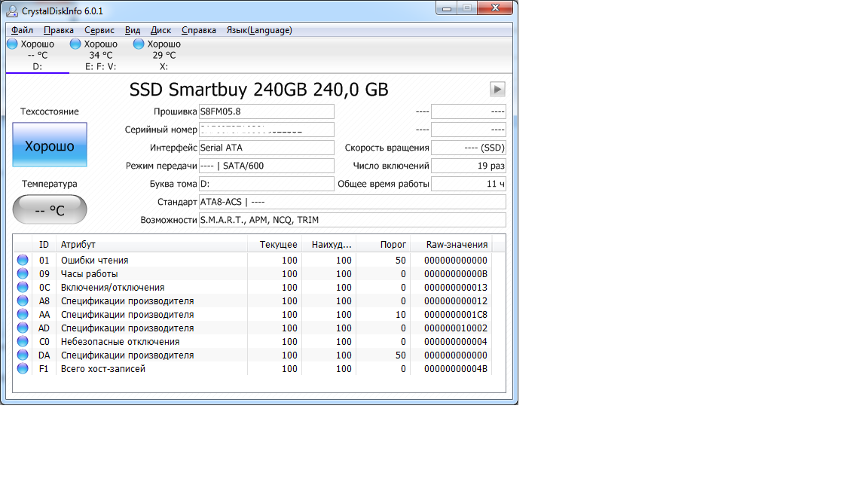Image resolution: width=868 pixels, height=488 pixels.
Task: Click the Текущее column header
Action: (x=274, y=245)
